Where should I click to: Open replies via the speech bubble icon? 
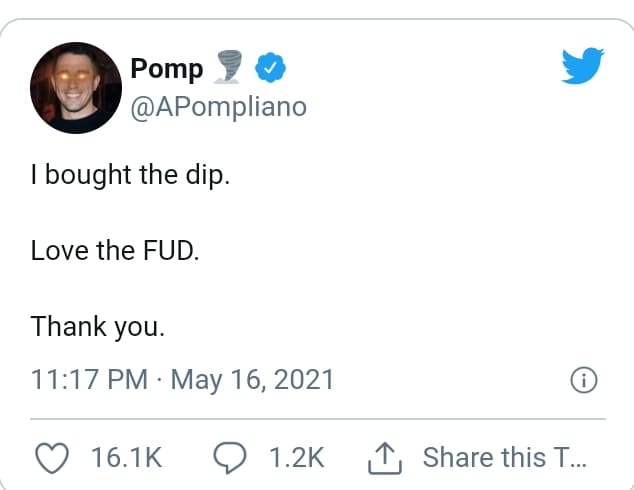[x=230, y=458]
